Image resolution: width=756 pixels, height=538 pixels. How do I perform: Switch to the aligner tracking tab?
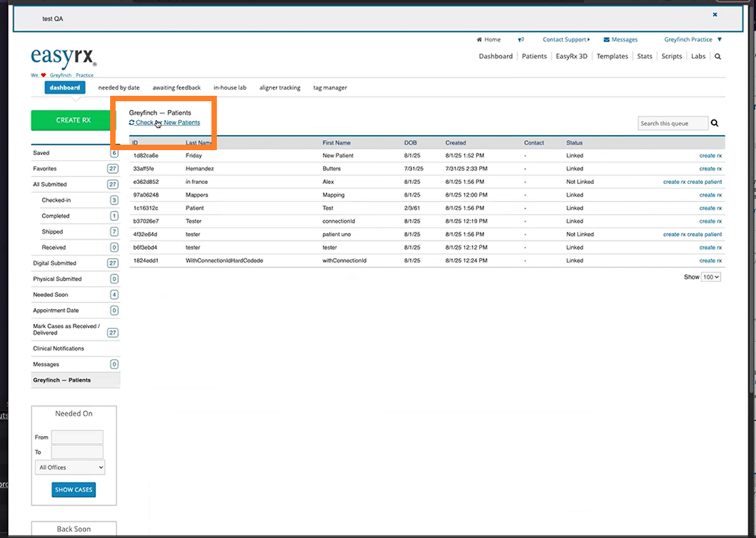pos(279,88)
